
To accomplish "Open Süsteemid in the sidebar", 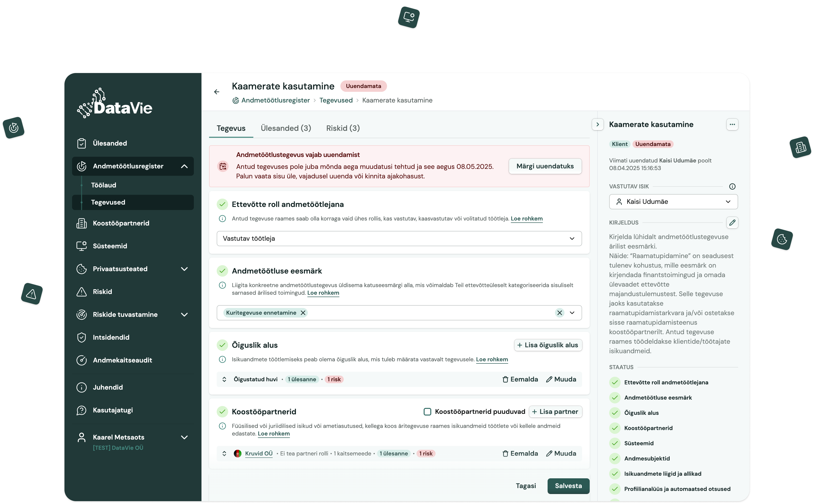I will (133, 246).
